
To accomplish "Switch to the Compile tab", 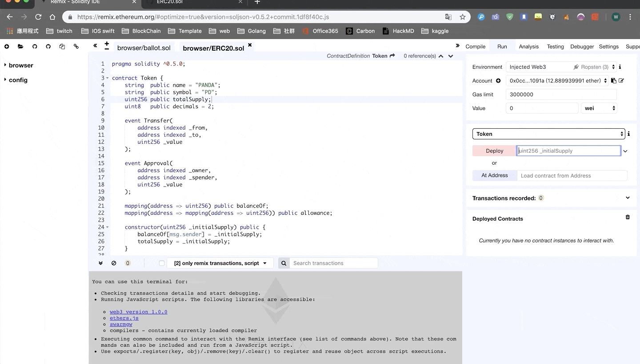I will point(475,46).
